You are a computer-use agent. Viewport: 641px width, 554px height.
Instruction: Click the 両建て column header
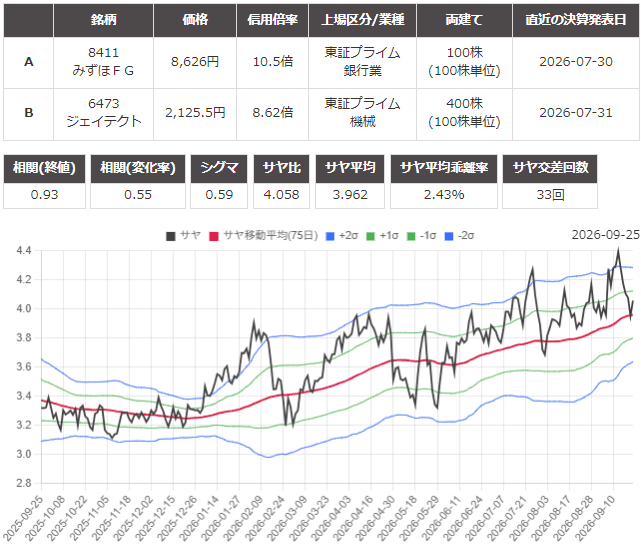464,20
